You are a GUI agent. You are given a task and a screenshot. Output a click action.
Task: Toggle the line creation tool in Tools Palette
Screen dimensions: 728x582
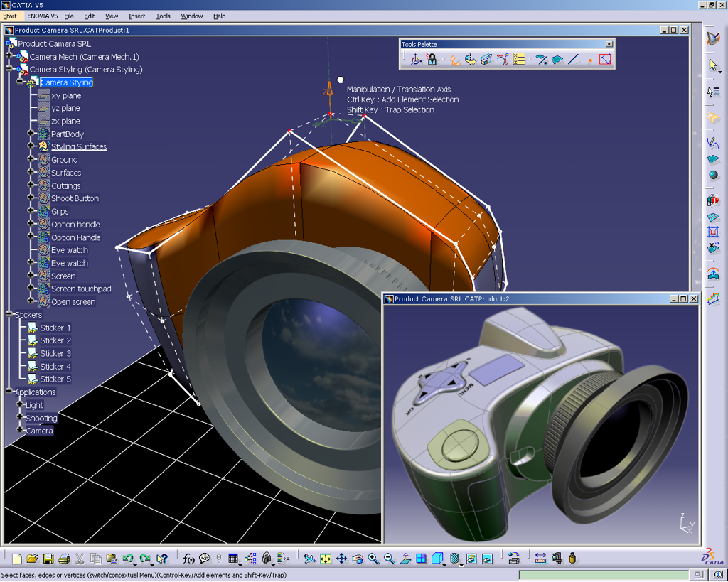click(572, 59)
